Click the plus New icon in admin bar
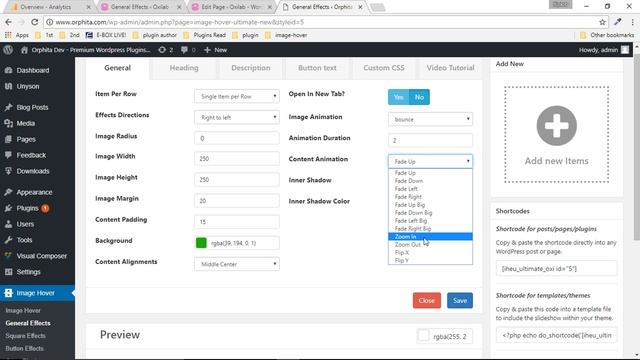640x360 pixels. coord(207,50)
